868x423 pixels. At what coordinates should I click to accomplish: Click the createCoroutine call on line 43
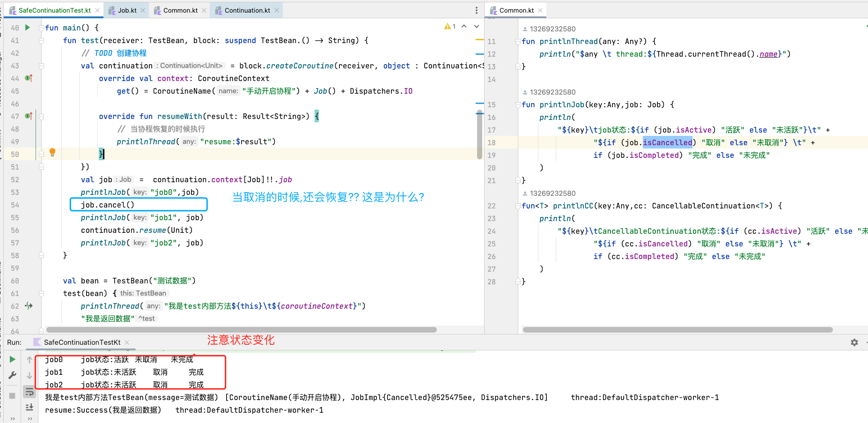[x=300, y=66]
